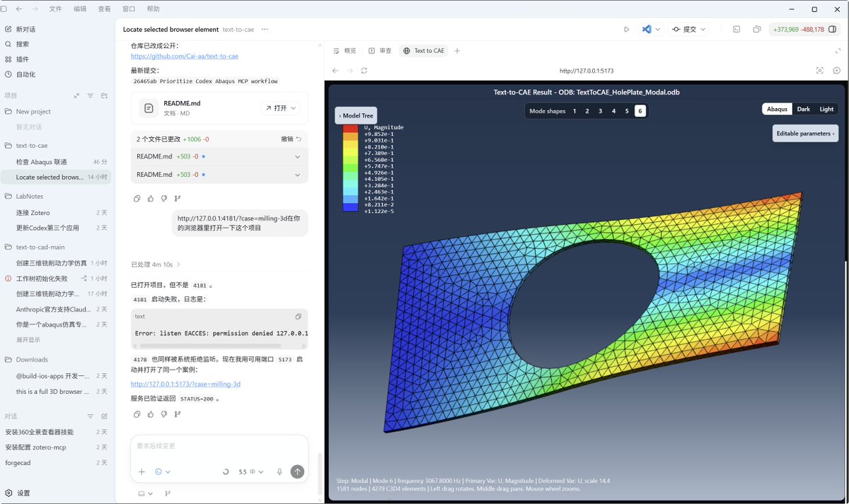The height and width of the screenshot is (504, 849).
Task: Copy the error code block
Action: tap(298, 317)
